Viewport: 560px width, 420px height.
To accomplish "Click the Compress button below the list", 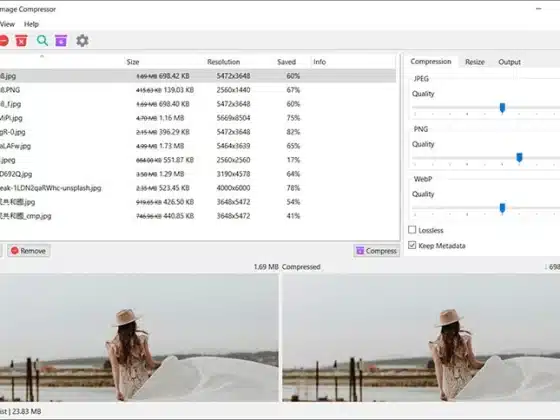I will point(377,251).
